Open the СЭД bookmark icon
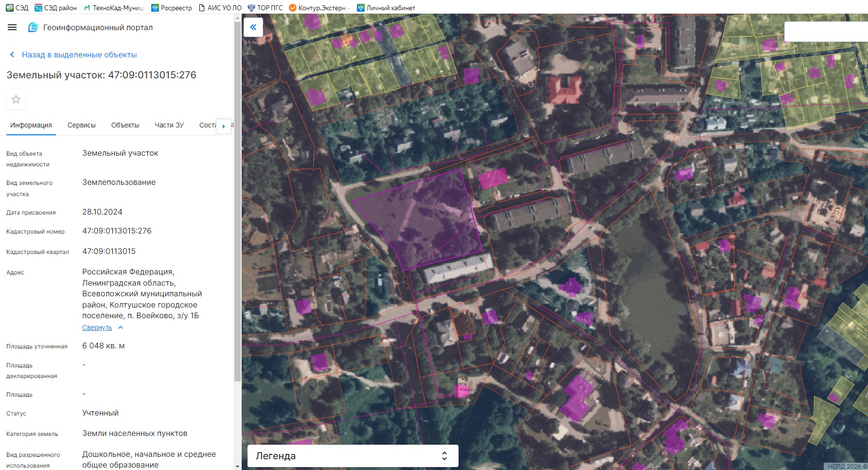 [x=9, y=8]
